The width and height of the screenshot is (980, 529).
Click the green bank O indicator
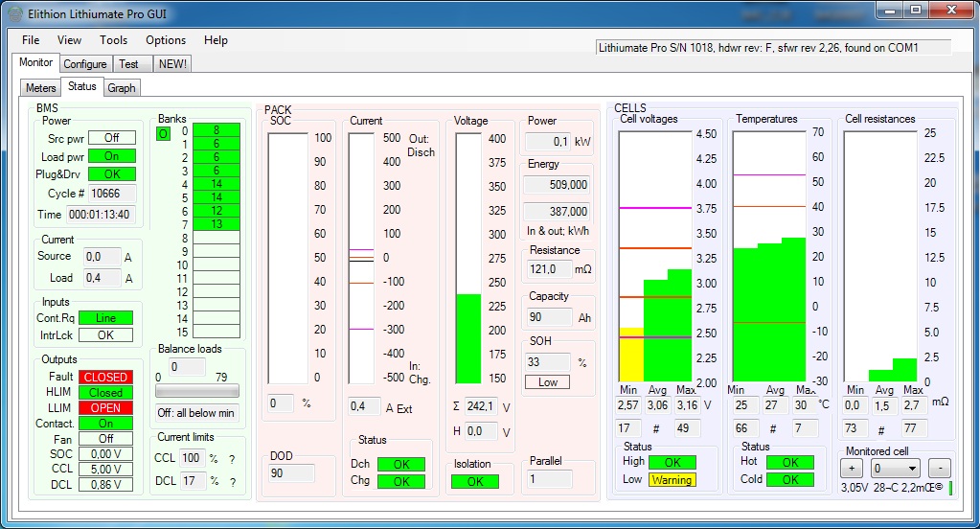tap(163, 134)
